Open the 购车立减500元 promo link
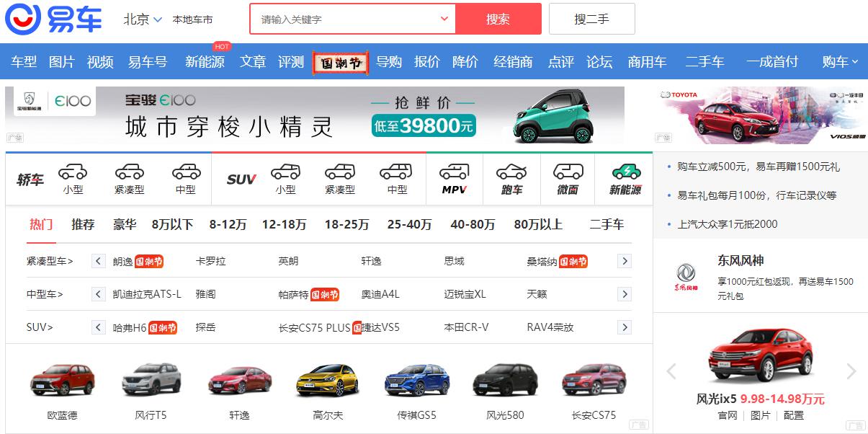This screenshot has height=434, width=868. coord(758,167)
